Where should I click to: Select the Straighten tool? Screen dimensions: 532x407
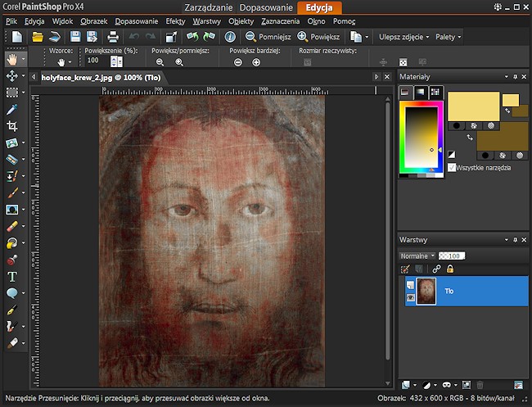tap(12, 143)
